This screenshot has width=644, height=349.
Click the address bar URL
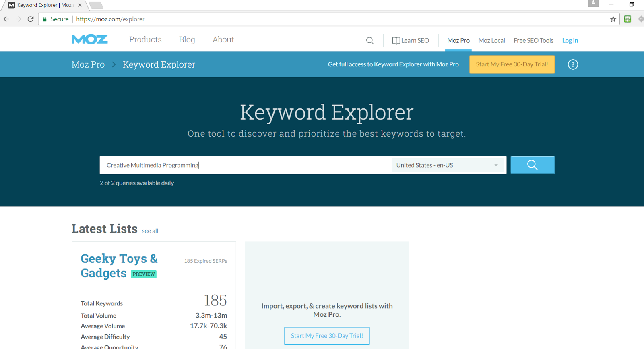click(x=110, y=19)
